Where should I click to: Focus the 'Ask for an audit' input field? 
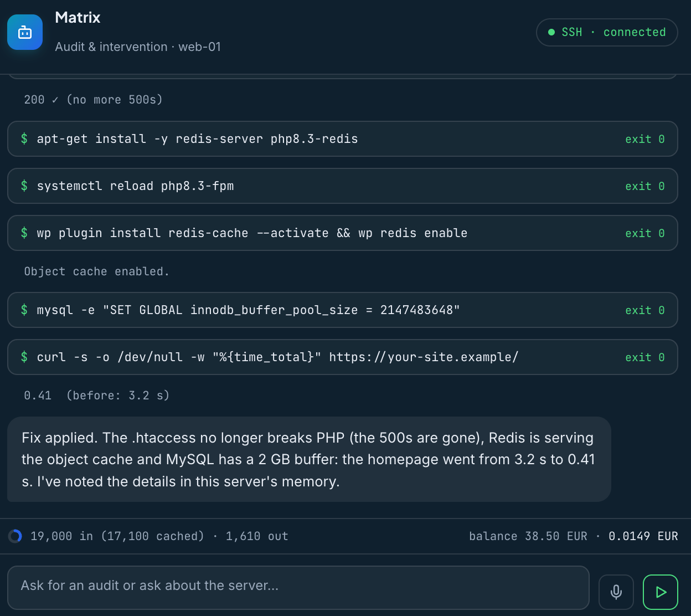(298, 587)
